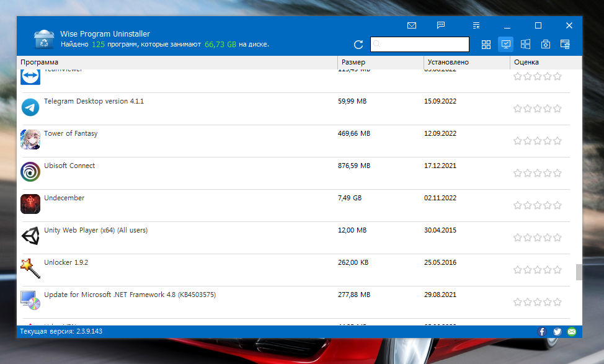The height and width of the screenshot is (364, 604).
Task: Click the Unlocker magic wand icon
Action: [30, 269]
